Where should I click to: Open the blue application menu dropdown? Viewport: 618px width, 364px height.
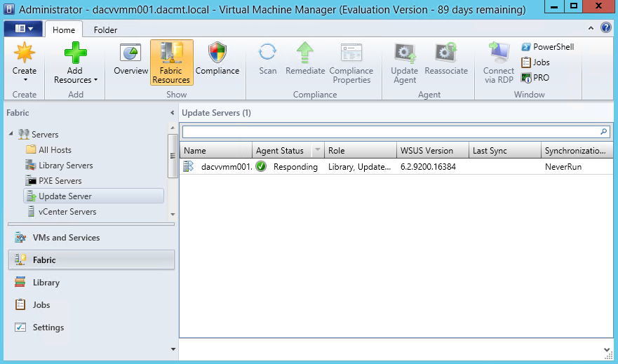(x=23, y=29)
